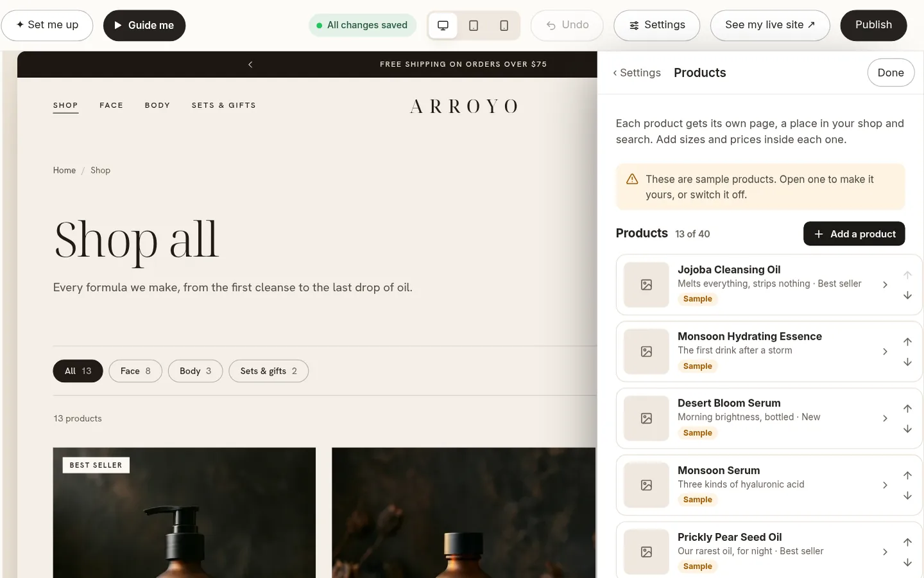This screenshot has width=924, height=578.
Task: Click Prickly Pear Seed Oil image placeholder
Action: 646,552
